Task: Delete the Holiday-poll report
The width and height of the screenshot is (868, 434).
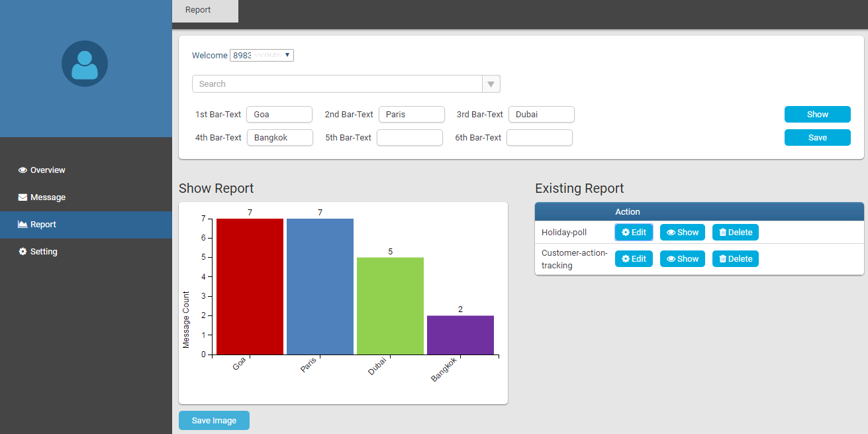Action: pos(735,233)
